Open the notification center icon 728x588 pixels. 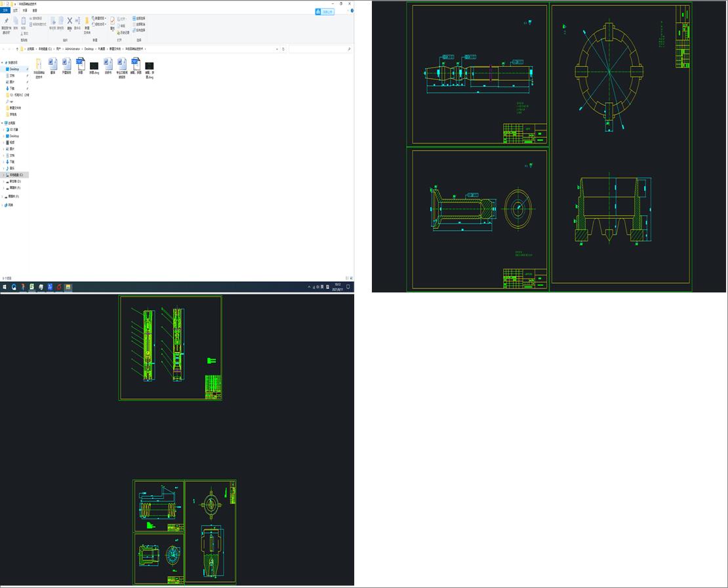(348, 287)
